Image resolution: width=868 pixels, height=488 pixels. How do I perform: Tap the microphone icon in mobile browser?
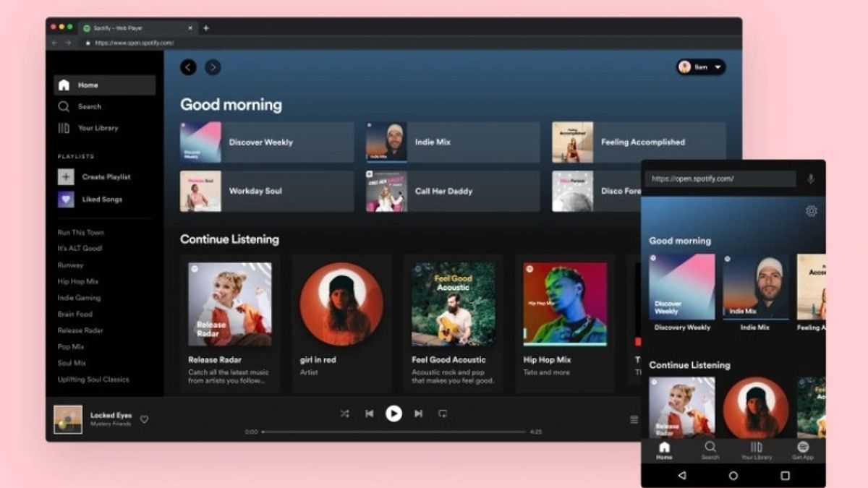pyautogui.click(x=811, y=179)
